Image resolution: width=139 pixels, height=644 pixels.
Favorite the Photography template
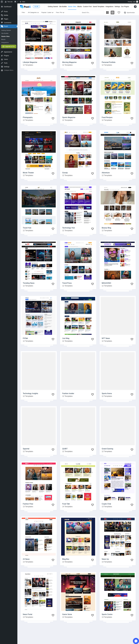[x=53, y=119]
